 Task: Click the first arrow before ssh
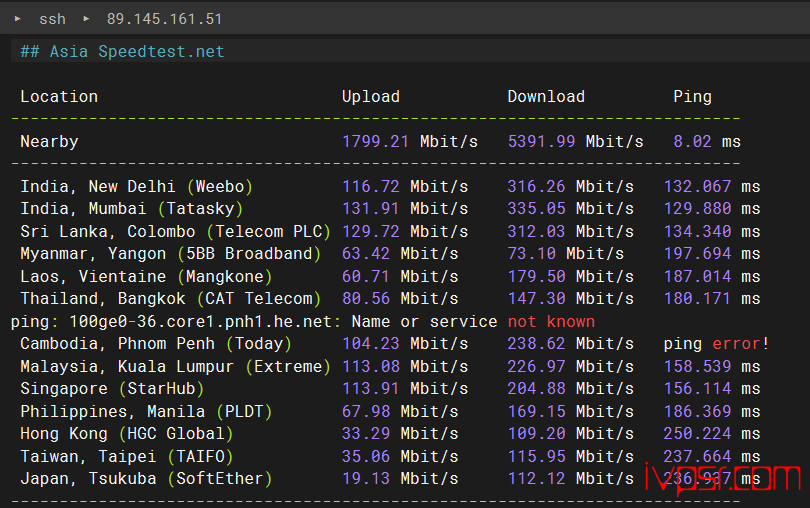pos(18,19)
